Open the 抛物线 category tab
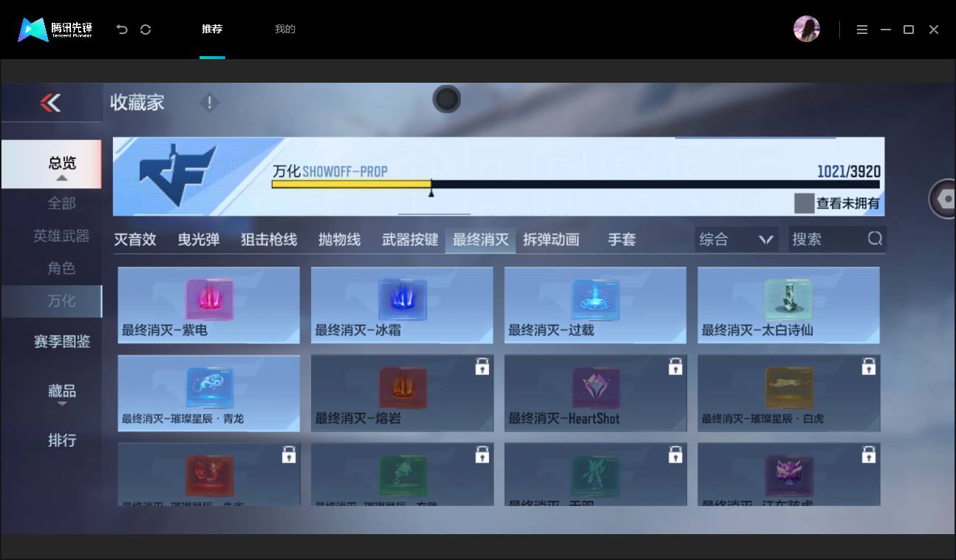The width and height of the screenshot is (956, 560). pos(339,239)
